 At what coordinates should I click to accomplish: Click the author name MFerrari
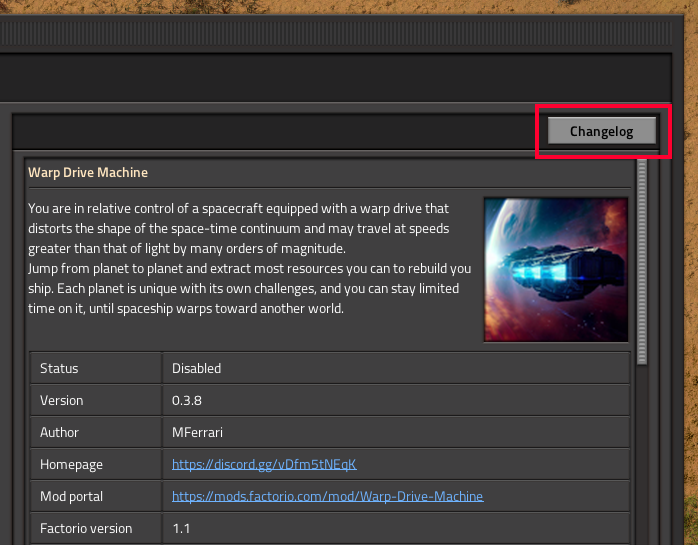click(197, 432)
